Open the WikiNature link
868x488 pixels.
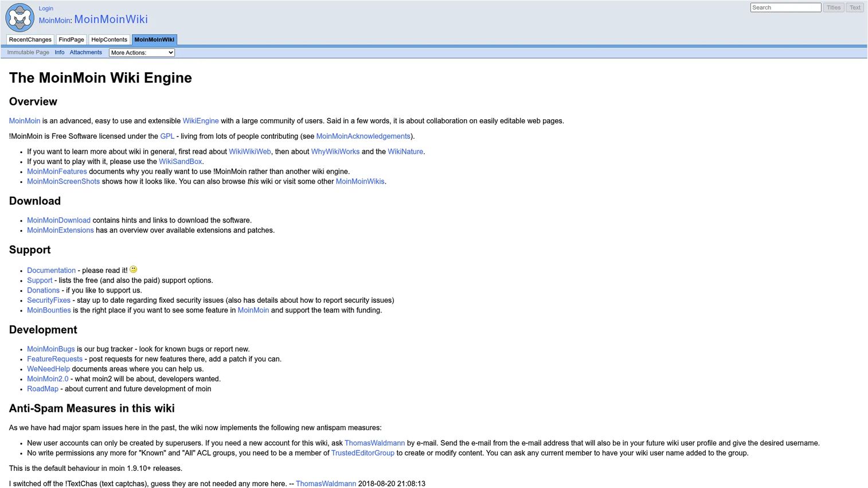405,152
